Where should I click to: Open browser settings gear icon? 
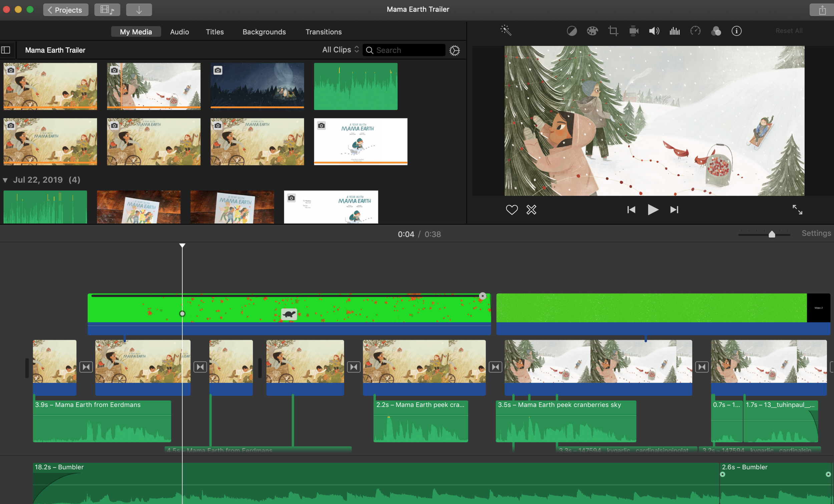coord(454,50)
